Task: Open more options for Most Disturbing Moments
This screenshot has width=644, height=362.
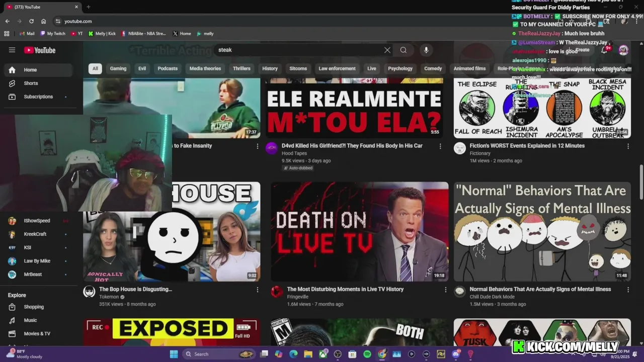Action: pos(445,290)
